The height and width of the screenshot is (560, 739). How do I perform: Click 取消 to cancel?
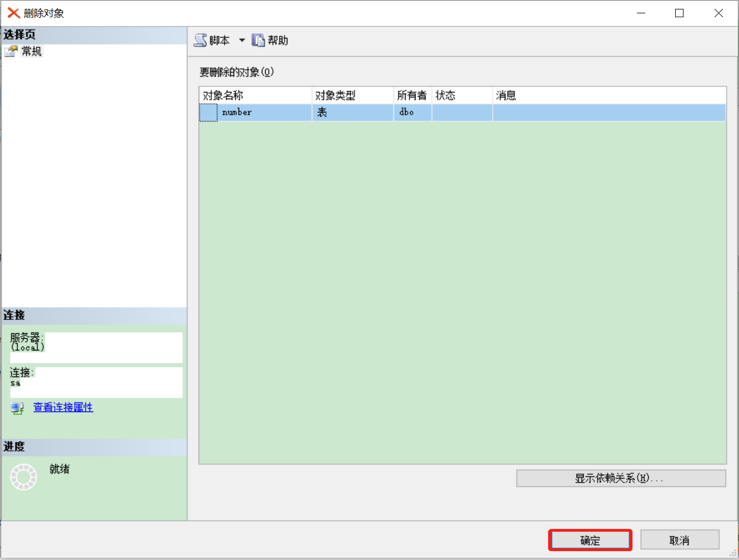680,540
